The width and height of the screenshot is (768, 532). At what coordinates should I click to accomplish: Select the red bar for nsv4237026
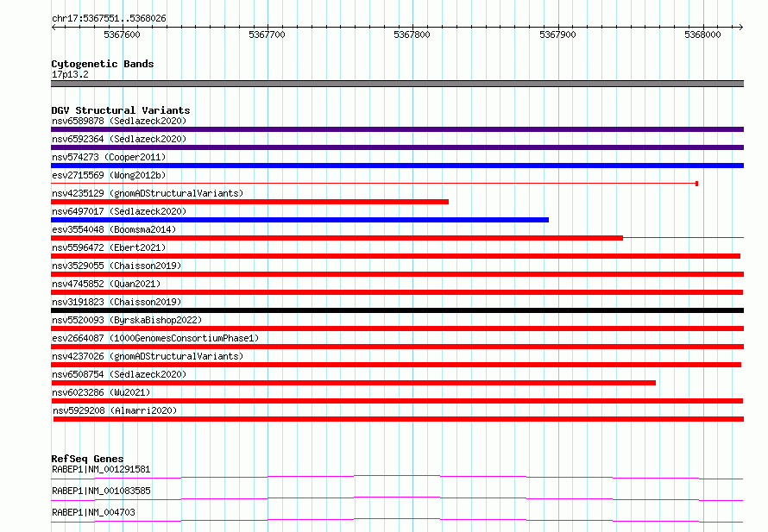396,365
